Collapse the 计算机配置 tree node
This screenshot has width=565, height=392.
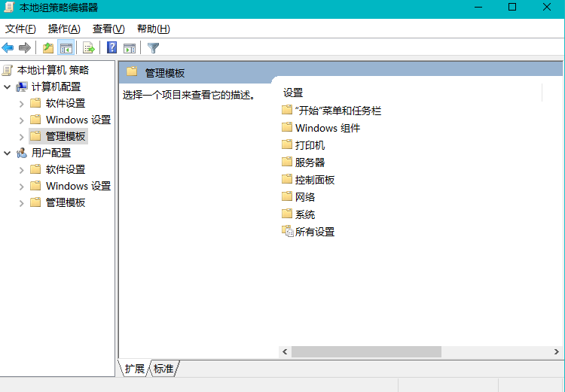pos(8,87)
